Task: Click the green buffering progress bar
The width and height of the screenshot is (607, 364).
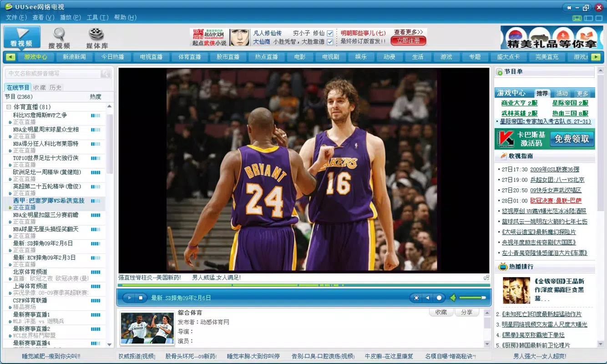Action: point(303,285)
